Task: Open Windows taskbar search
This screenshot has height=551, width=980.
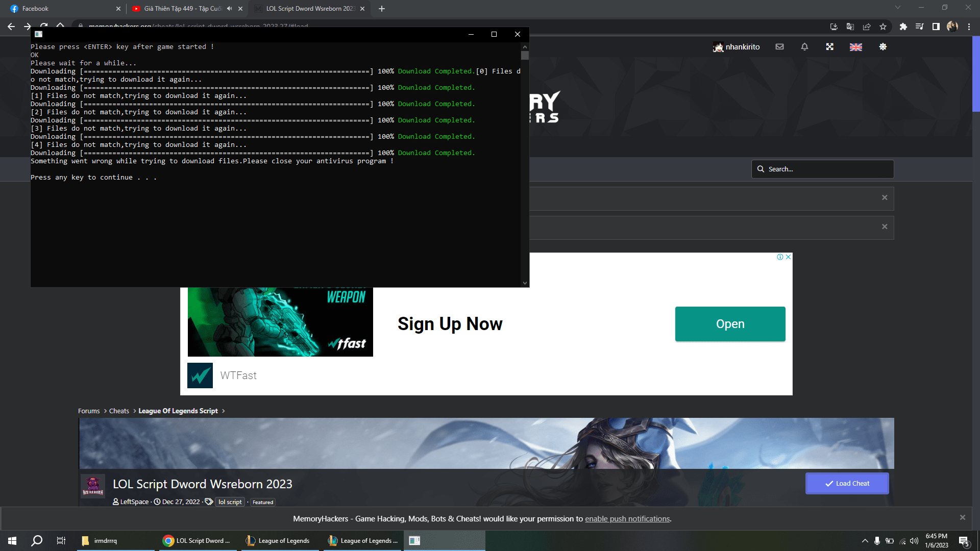Action: click(x=37, y=541)
